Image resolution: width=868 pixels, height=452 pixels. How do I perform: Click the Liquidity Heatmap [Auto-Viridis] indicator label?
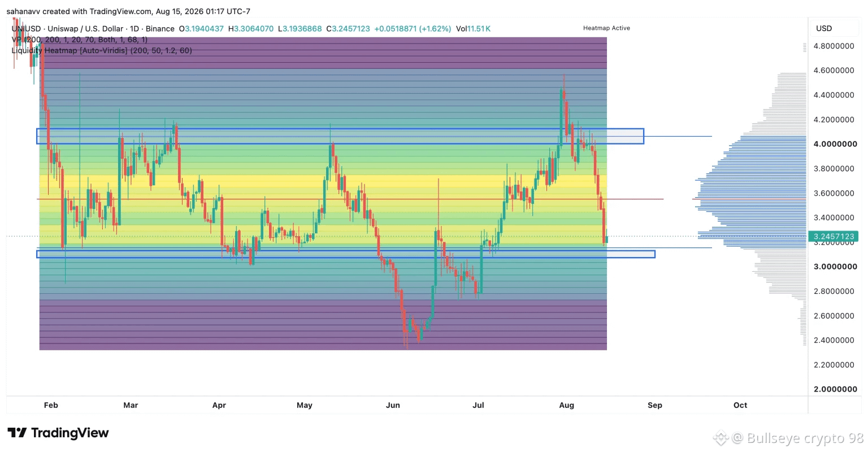102,50
